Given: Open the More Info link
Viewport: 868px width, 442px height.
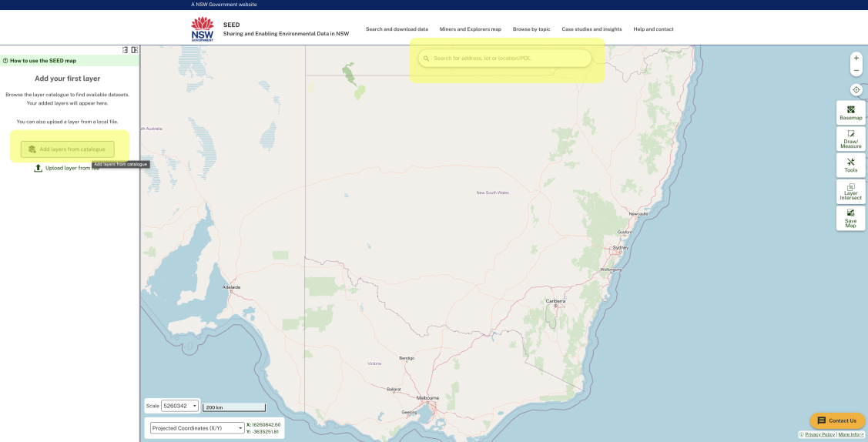Looking at the screenshot, I should (850, 435).
